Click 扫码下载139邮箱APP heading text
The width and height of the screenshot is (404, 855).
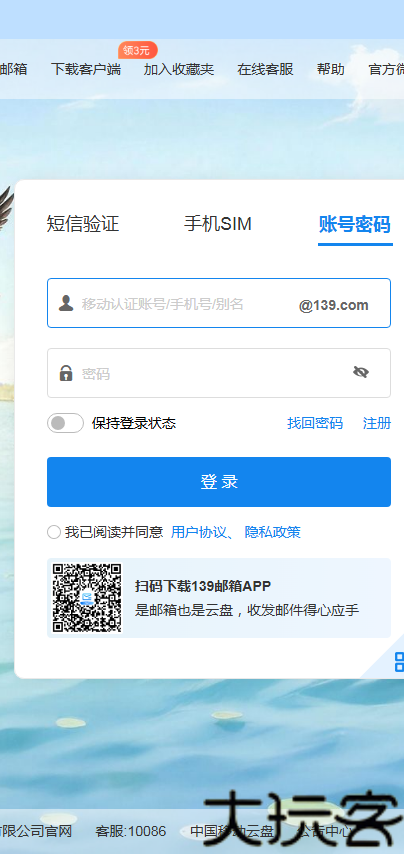[203, 586]
